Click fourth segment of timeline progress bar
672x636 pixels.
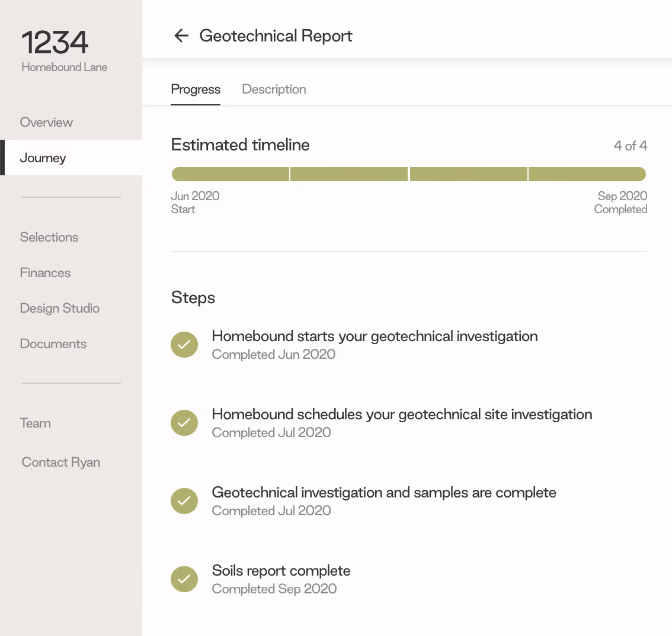(x=588, y=174)
